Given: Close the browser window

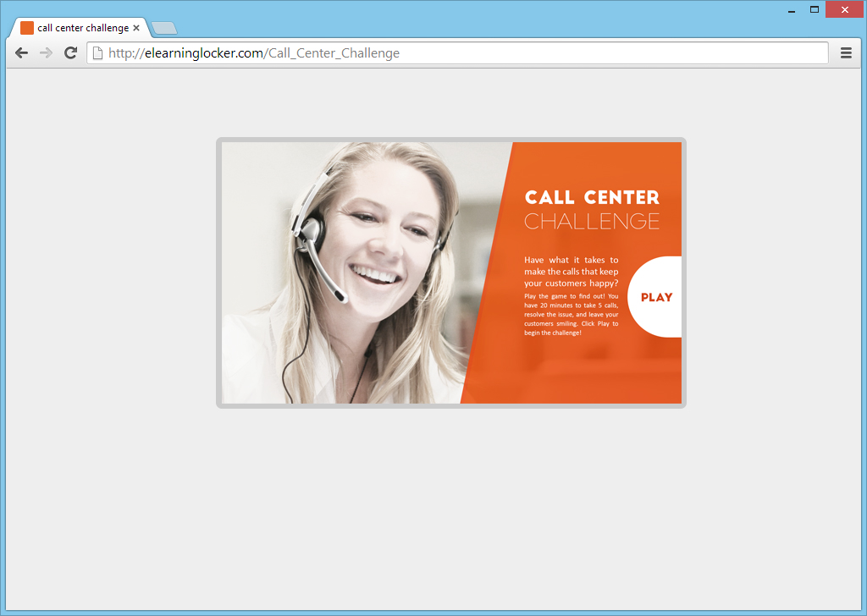Looking at the screenshot, I should click(844, 9).
